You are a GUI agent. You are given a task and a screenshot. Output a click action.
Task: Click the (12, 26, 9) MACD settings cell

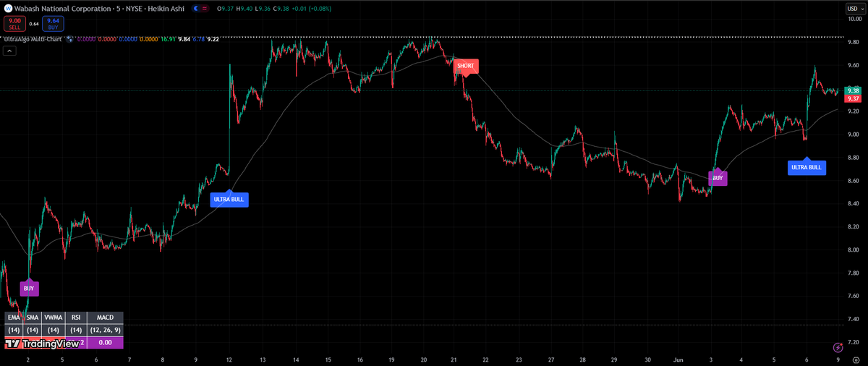pos(105,329)
